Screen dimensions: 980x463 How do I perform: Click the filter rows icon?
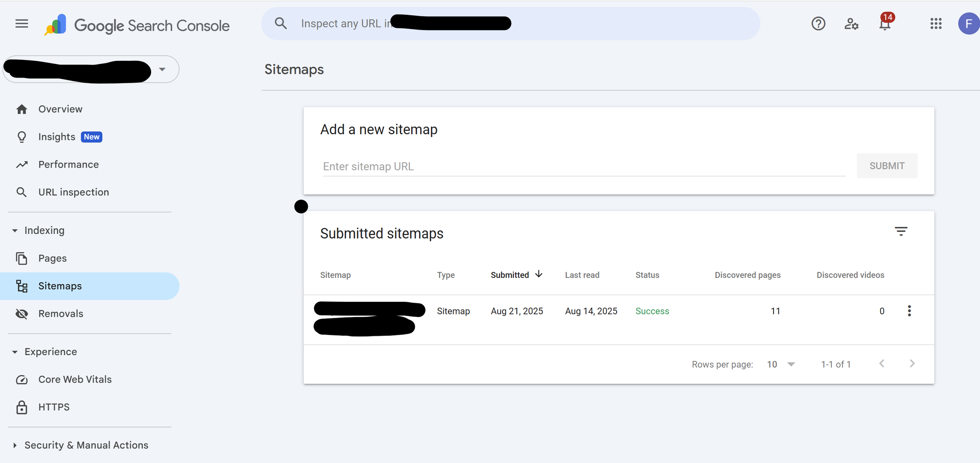click(x=901, y=231)
